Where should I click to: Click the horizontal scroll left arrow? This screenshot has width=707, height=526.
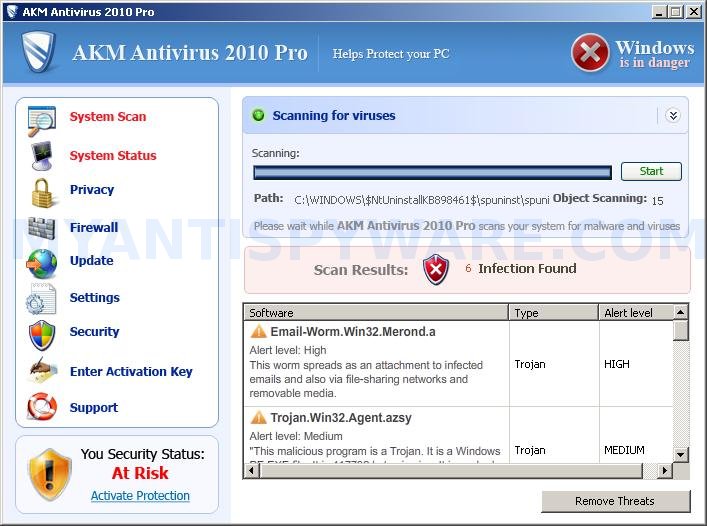click(252, 471)
